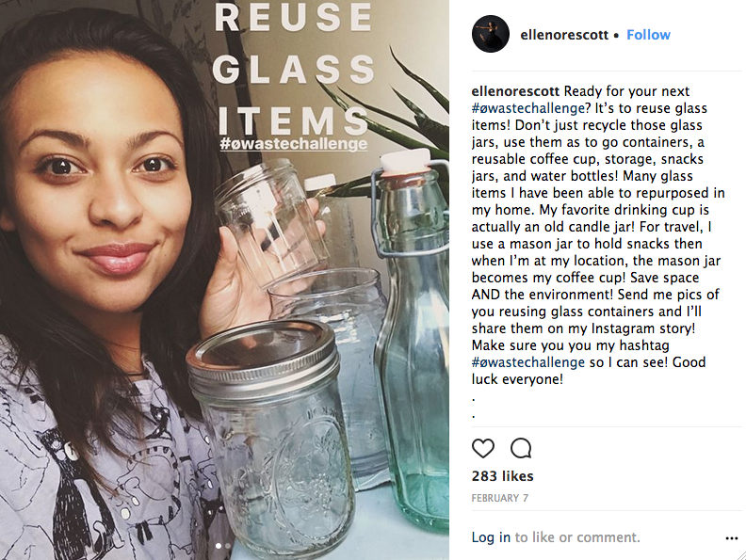The width and height of the screenshot is (746, 560).
Task: Select the first carousel dot indicator
Action: coord(219,545)
